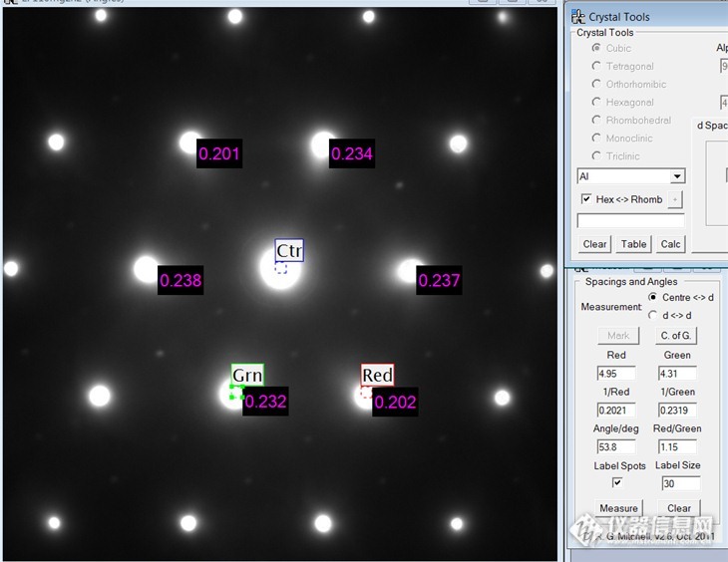Screen dimensions: 728x562
Task: Click the Red value field showing 4.95
Action: coord(616,373)
